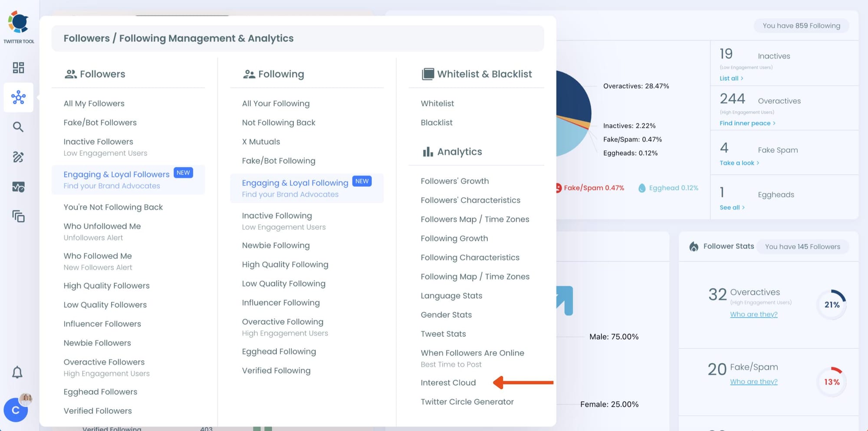868x431 pixels.
Task: Open Verified Following in Following column
Action: click(x=276, y=371)
